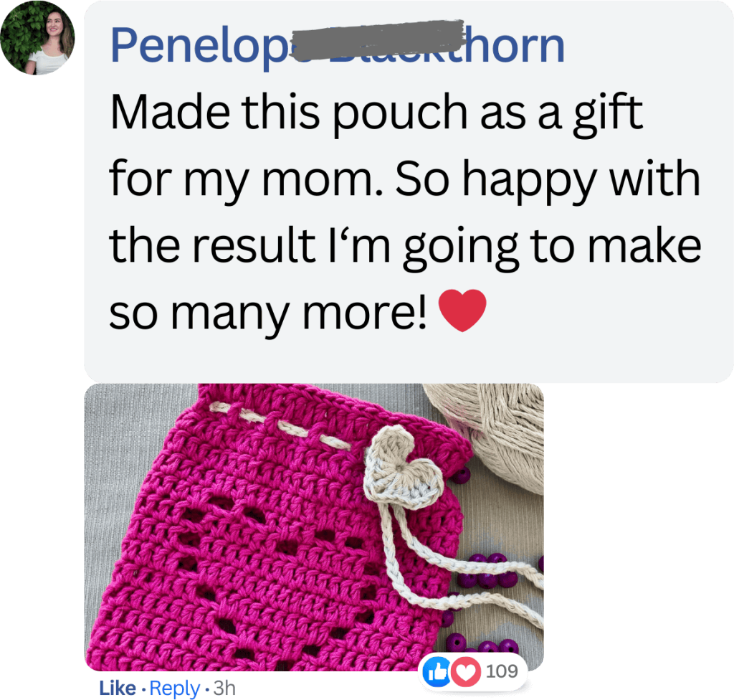The image size is (734, 700).
Task: Click the red heart emoji in comment
Action: 462,311
